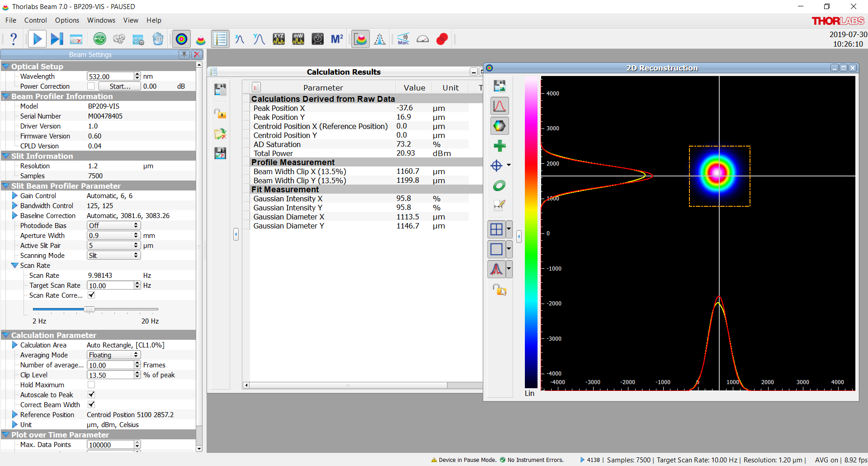Uncheck Correct Beam Width checkbox

[91, 404]
